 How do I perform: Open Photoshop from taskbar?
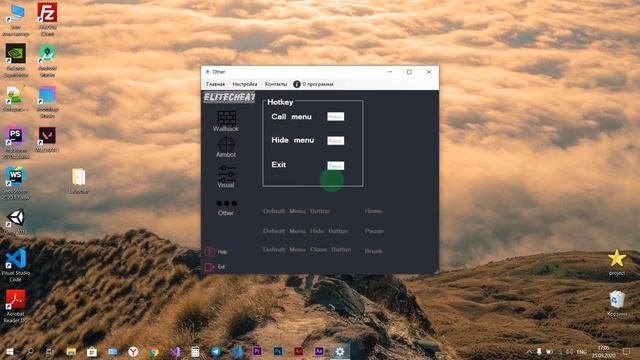click(x=278, y=351)
